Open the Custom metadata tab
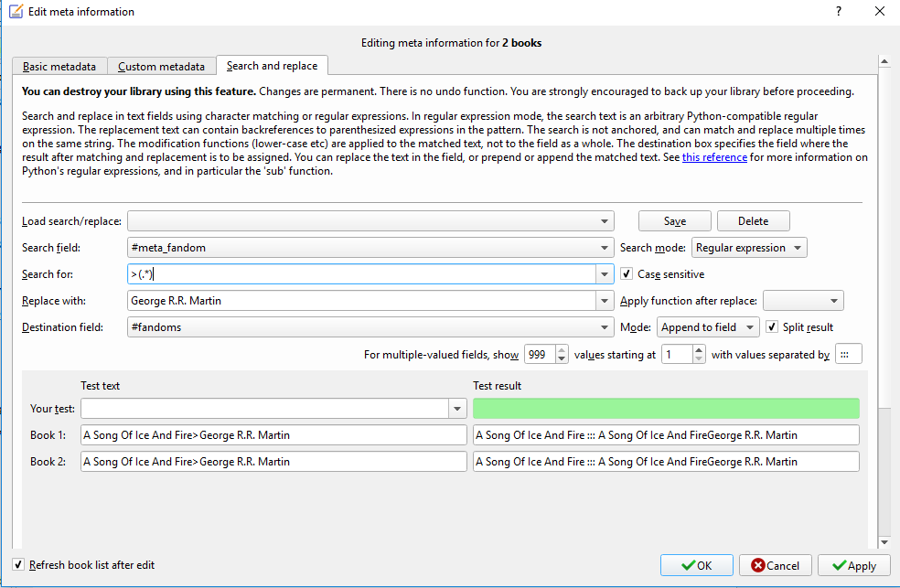The height and width of the screenshot is (588, 900). tap(161, 66)
